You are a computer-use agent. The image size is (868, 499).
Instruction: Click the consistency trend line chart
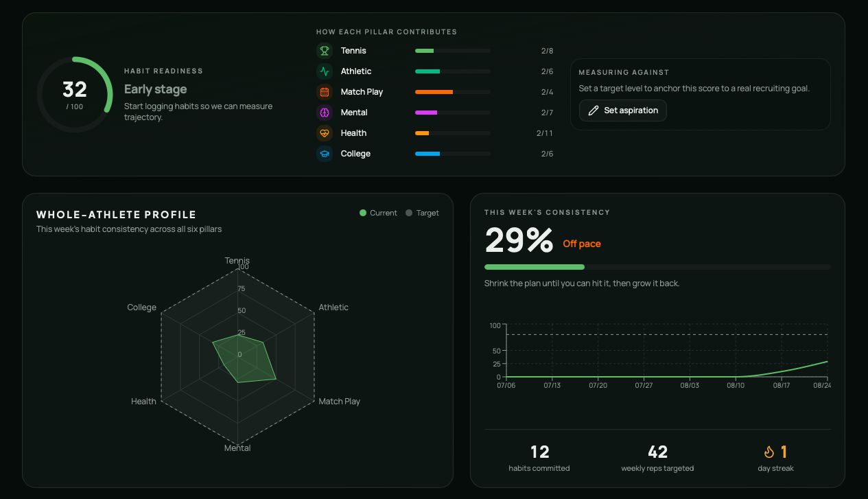tap(667, 351)
